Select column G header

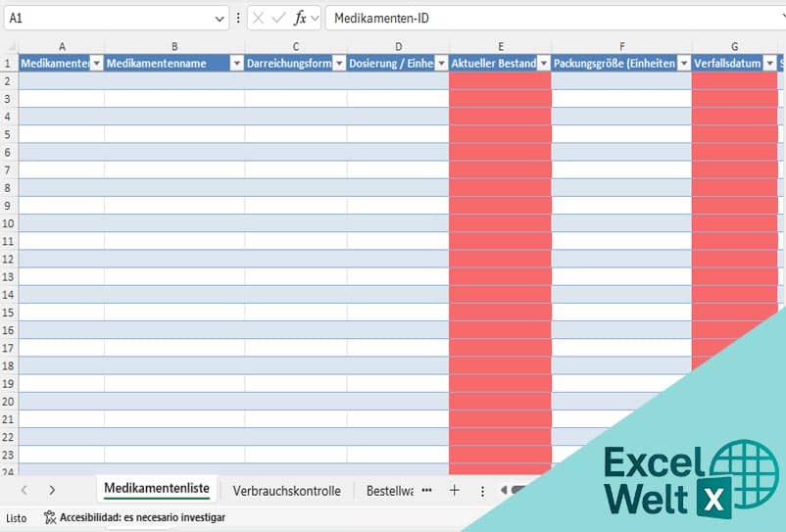coord(734,47)
